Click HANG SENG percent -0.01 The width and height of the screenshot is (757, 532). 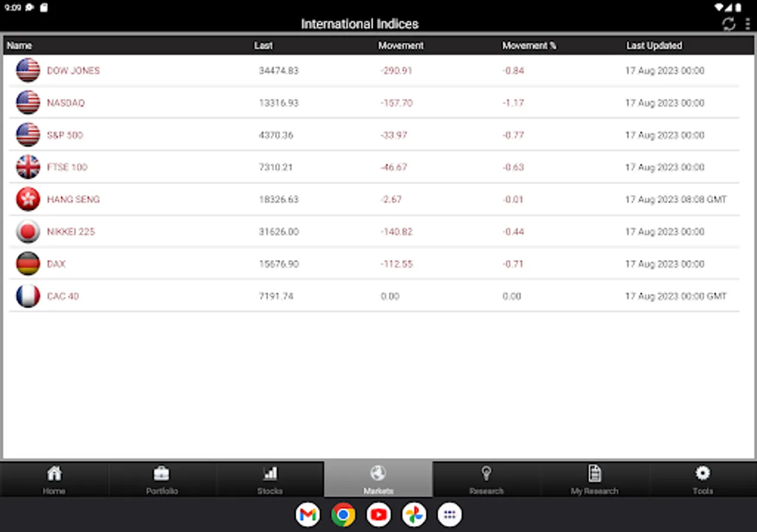pos(513,199)
